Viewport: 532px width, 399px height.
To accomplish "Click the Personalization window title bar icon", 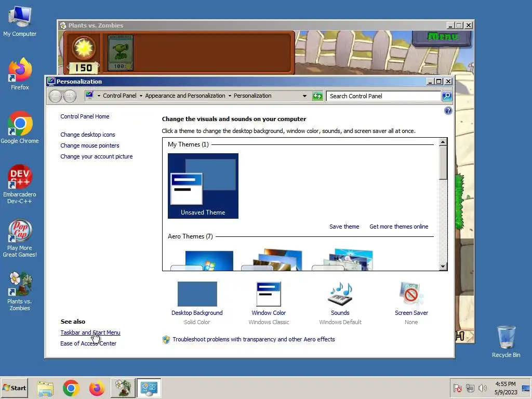I will (x=51, y=82).
